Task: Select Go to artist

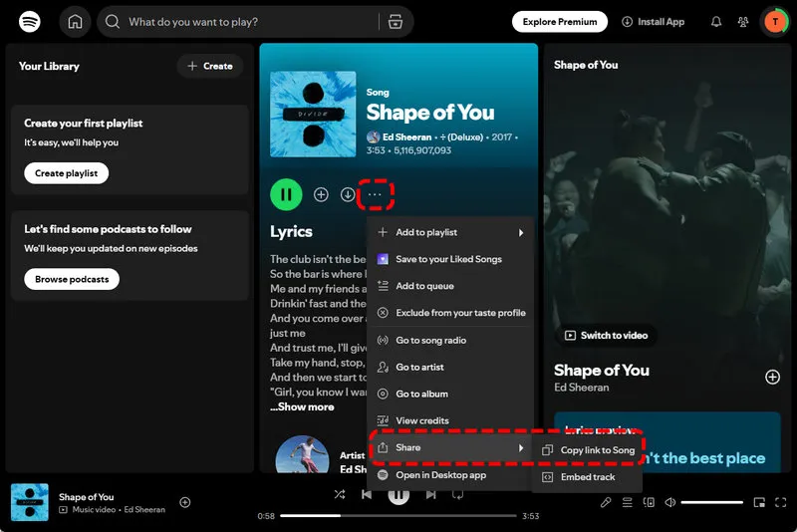Action: (x=450, y=367)
